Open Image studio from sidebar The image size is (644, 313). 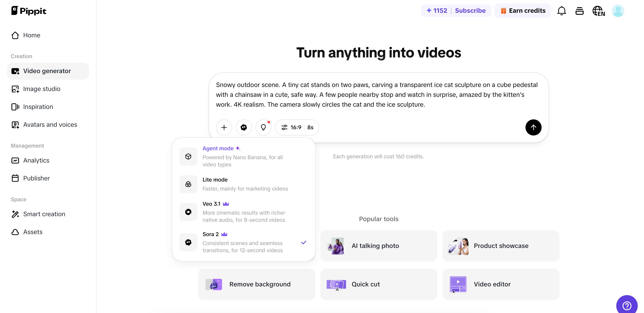tap(42, 89)
